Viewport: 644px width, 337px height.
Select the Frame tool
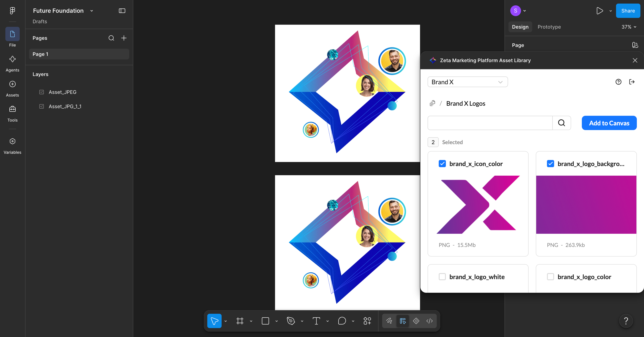[x=240, y=321]
